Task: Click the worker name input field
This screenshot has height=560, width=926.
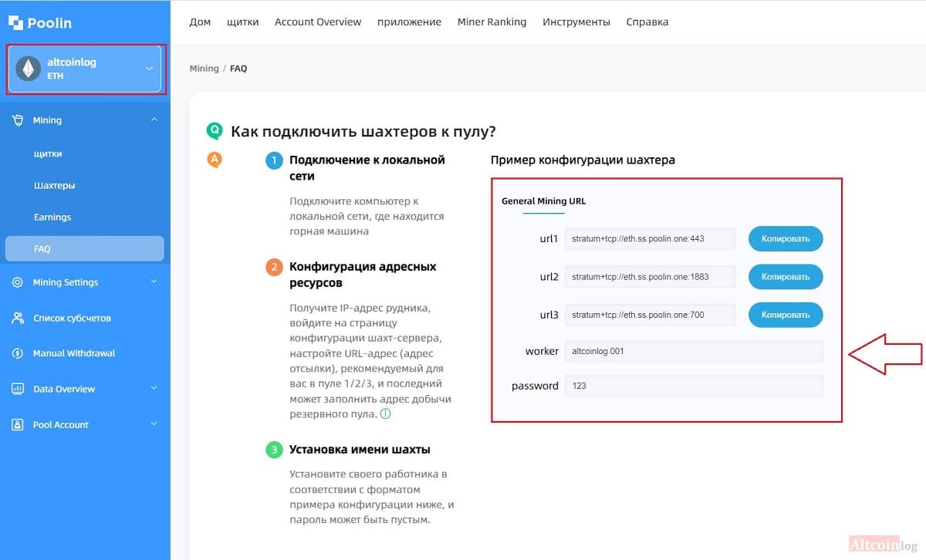Action: [x=694, y=351]
